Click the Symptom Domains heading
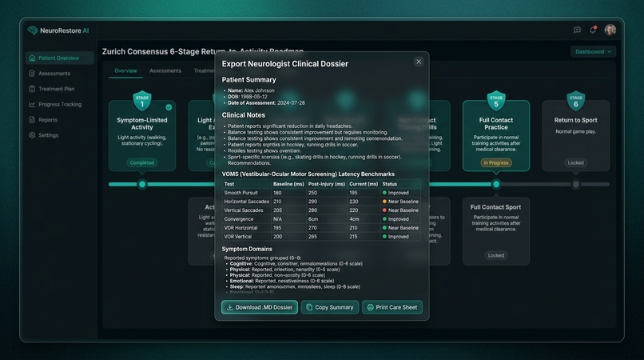644x360 pixels. 247,249
